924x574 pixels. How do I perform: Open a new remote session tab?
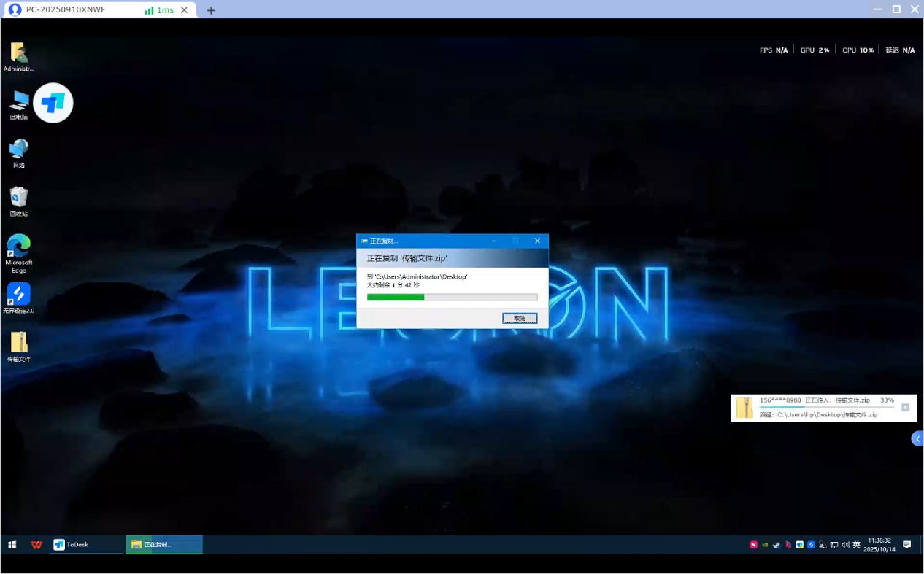click(211, 10)
